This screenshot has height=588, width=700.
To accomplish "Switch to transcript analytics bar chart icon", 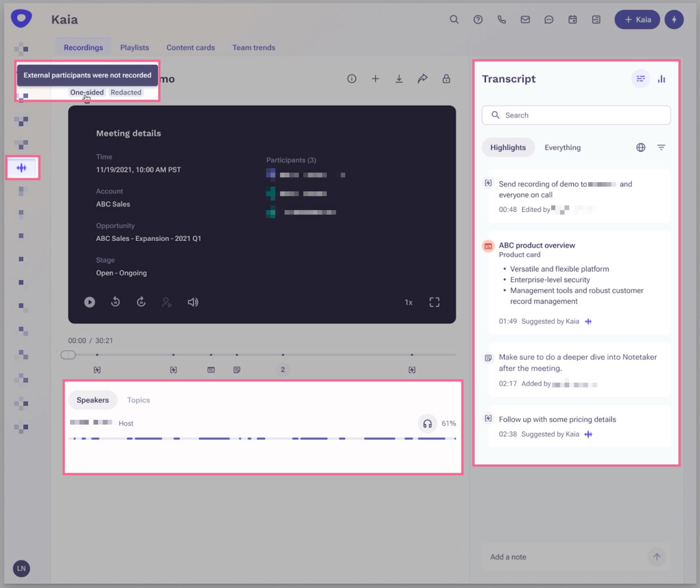I will tap(662, 79).
